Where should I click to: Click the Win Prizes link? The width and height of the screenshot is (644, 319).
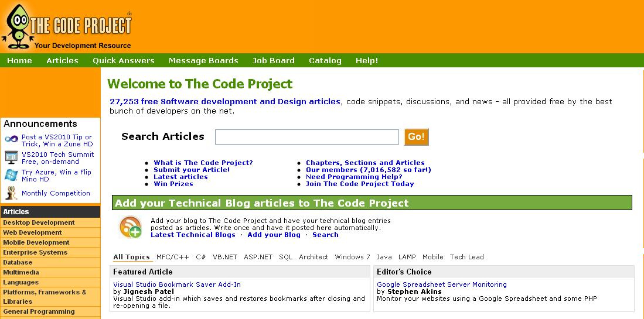click(x=173, y=184)
